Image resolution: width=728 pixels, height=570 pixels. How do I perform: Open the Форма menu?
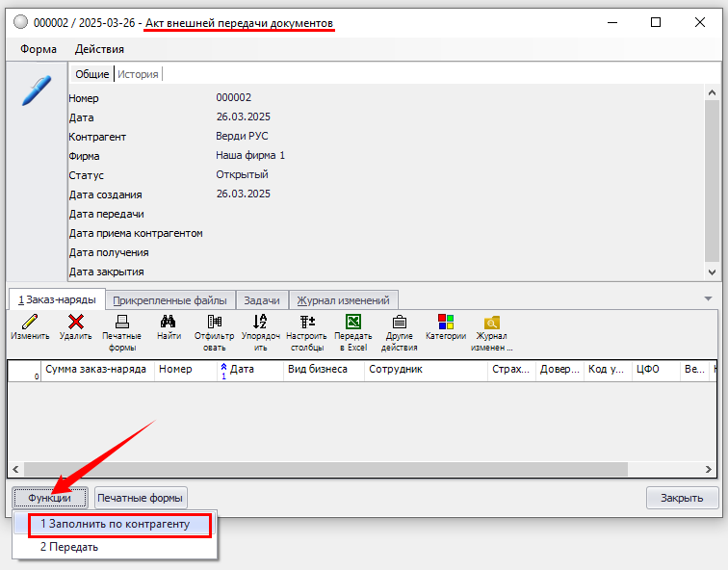pos(39,49)
